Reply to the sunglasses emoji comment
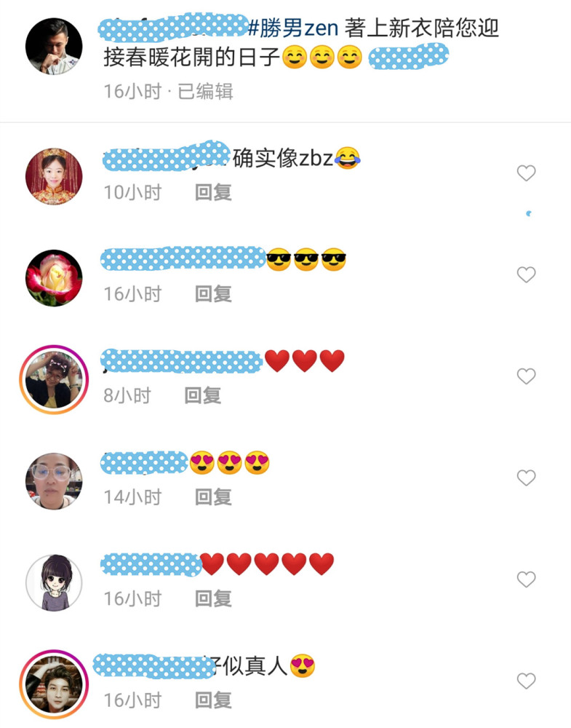The width and height of the screenshot is (571, 728). (x=213, y=294)
